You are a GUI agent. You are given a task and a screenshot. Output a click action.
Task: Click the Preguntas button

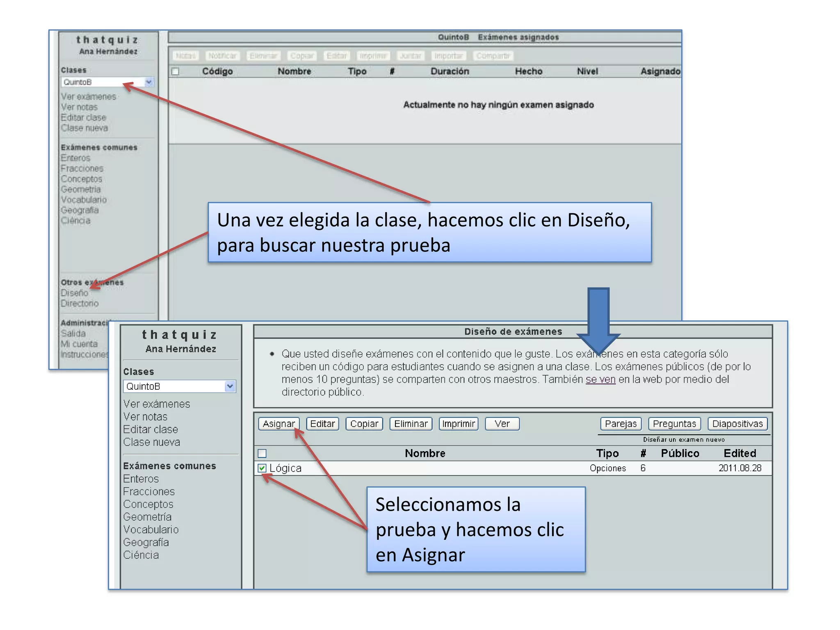pyautogui.click(x=674, y=424)
